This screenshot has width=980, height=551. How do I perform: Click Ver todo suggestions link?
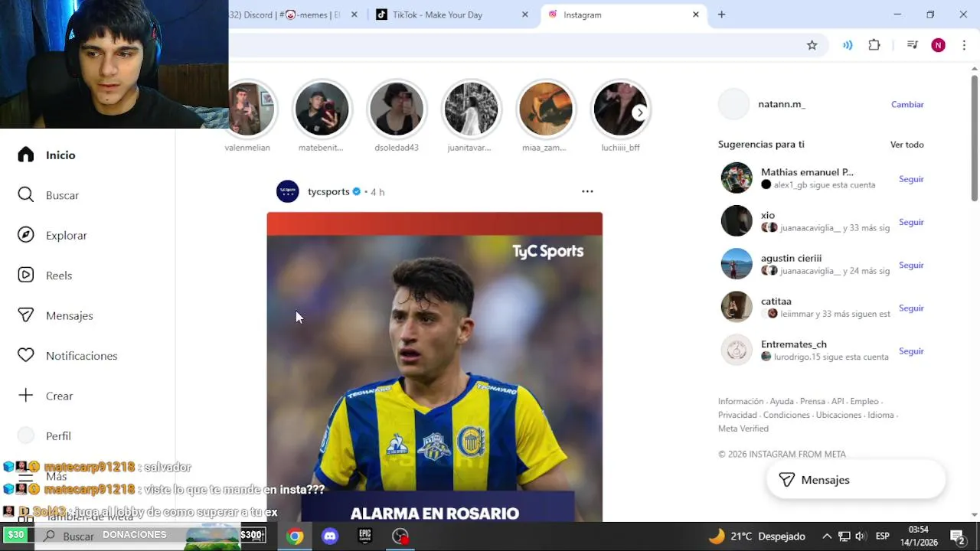pyautogui.click(x=907, y=144)
